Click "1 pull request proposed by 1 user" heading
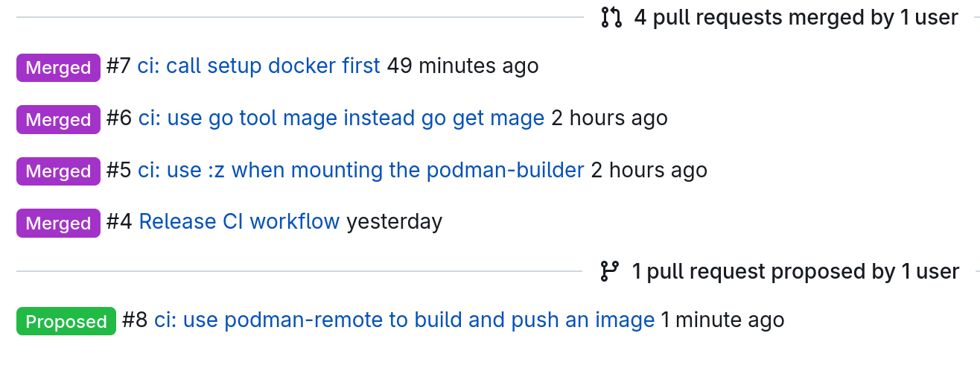Screen dimensions: 980x380 pos(795,272)
